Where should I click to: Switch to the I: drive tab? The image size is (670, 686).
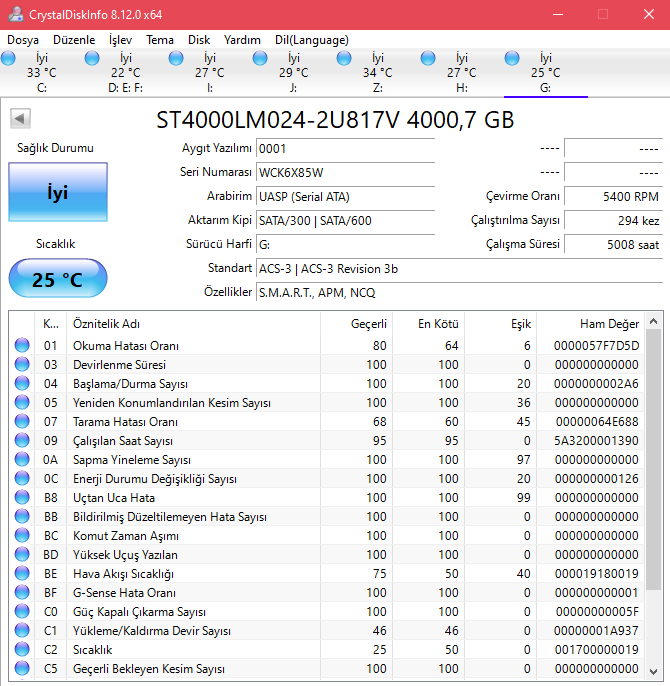210,73
